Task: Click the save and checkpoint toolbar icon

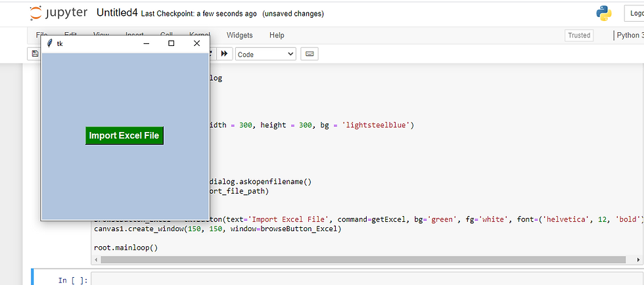Action: click(x=35, y=54)
